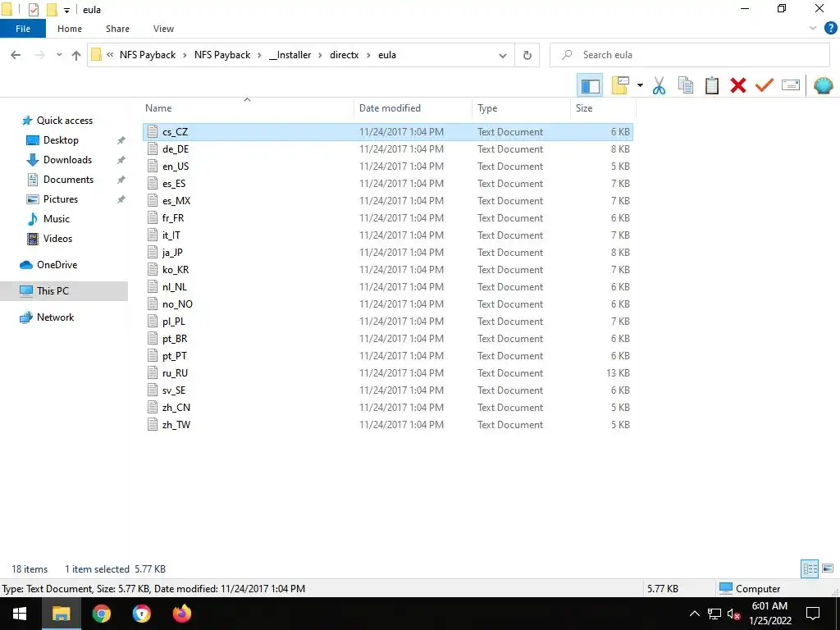Open the Windows Start button

(x=20, y=614)
